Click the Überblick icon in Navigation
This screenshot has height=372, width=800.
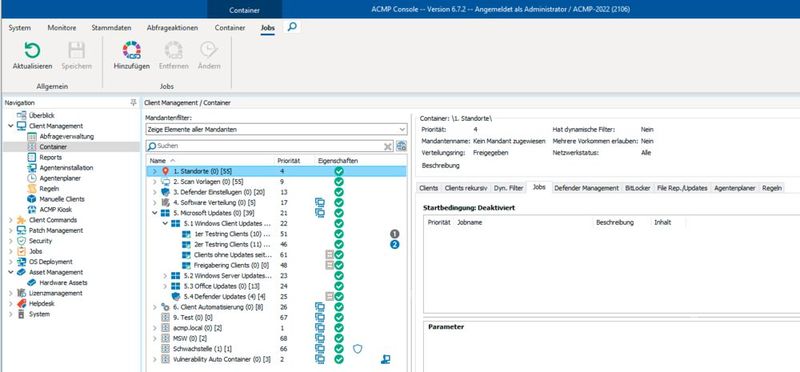click(x=21, y=115)
